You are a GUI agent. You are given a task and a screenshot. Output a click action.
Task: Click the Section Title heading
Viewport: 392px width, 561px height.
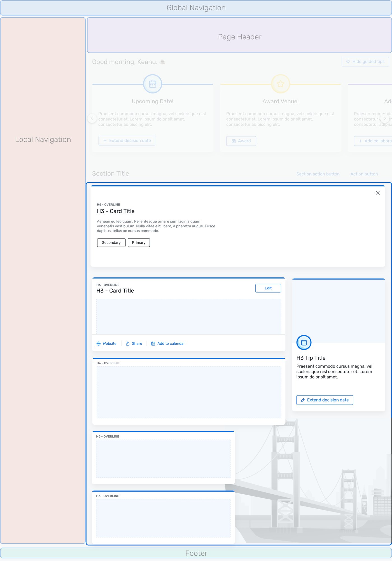111,174
